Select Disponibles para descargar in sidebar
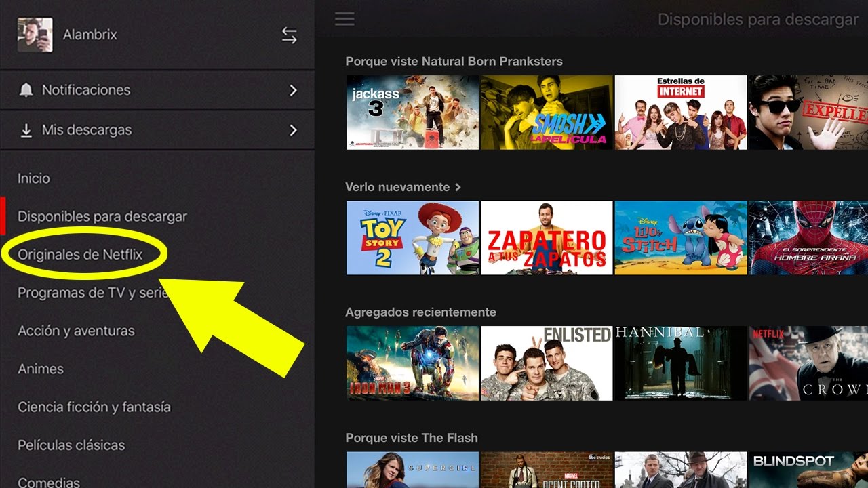 [102, 216]
